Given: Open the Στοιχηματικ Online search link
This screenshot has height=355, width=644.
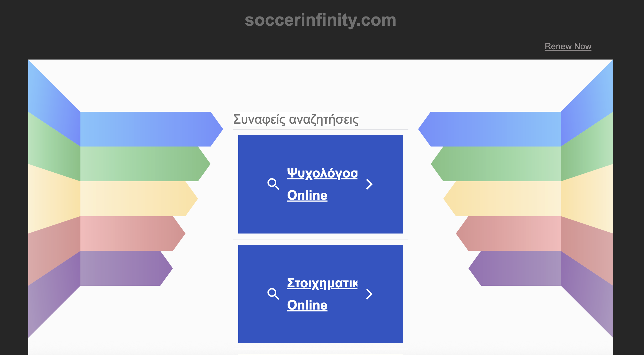Looking at the screenshot, I should coord(322,294).
